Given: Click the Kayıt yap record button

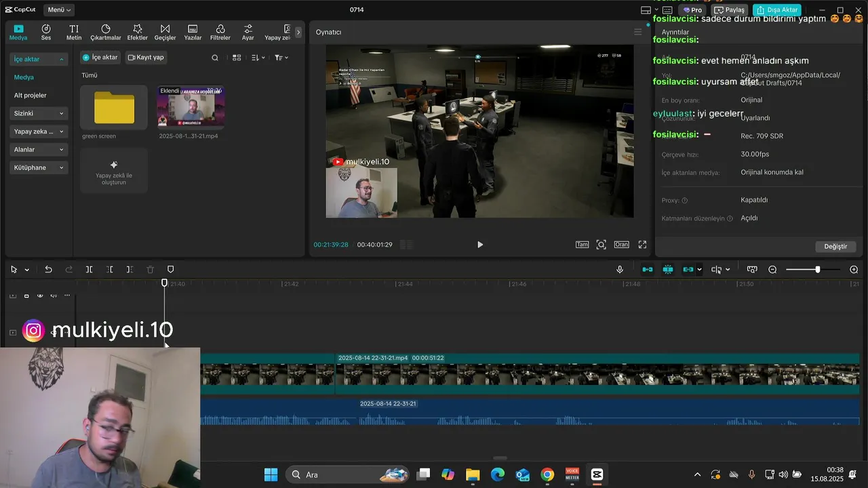Looking at the screenshot, I should [146, 58].
